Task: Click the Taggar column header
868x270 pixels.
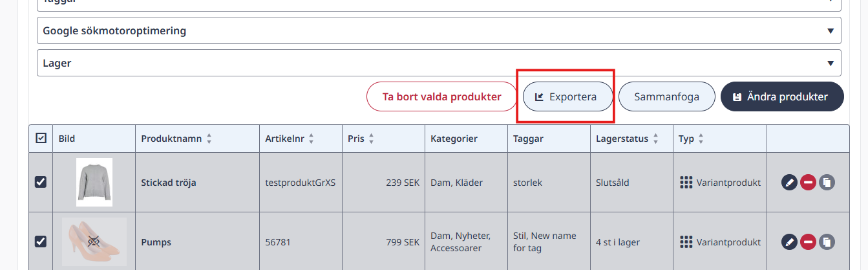Action: pos(529,139)
